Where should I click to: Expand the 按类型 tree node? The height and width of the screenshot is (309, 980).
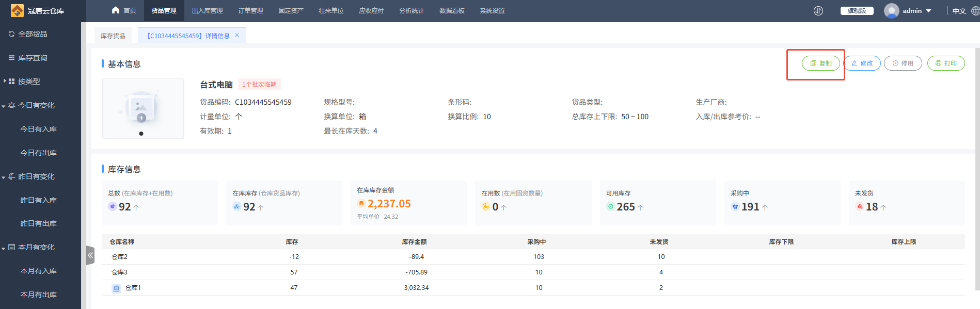(x=5, y=81)
